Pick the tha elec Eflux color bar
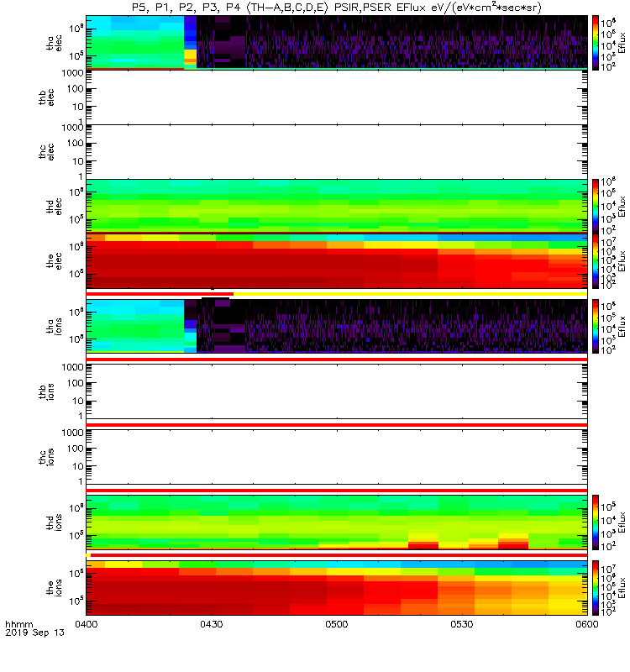Screen dimensions: 630x672 [x=596, y=43]
